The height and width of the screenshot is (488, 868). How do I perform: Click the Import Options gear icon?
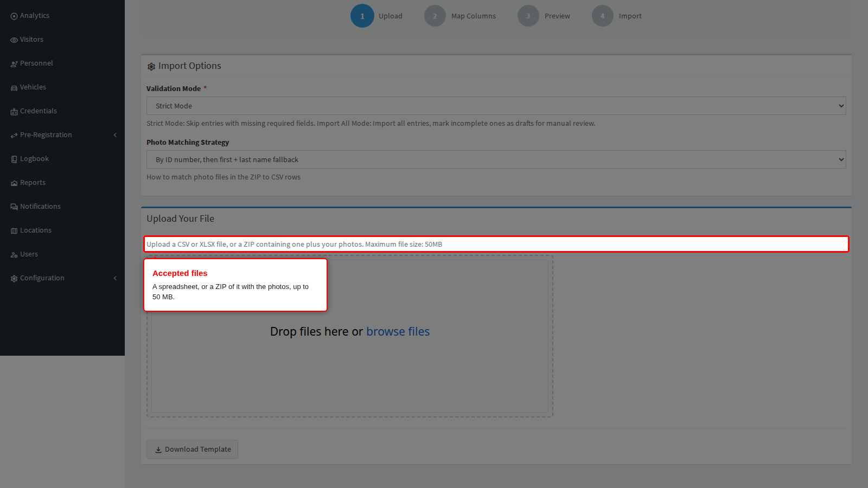tap(151, 67)
